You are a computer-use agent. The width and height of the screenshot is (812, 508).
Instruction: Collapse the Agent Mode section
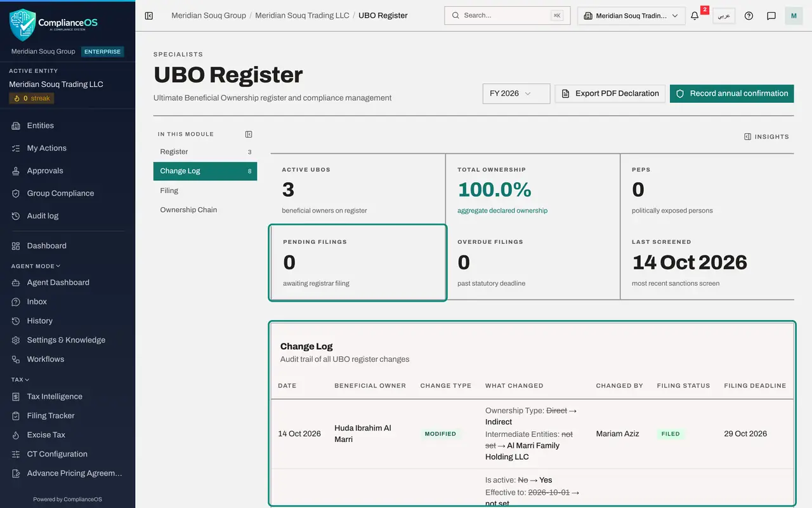point(36,266)
